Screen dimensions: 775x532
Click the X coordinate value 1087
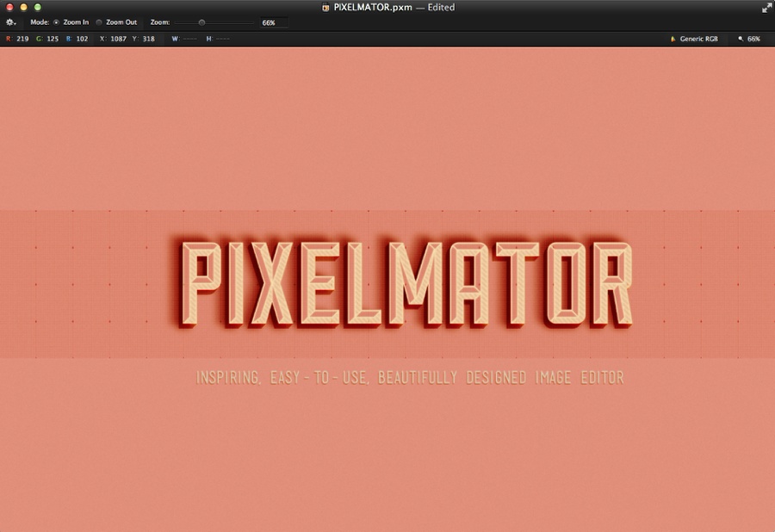(119, 39)
